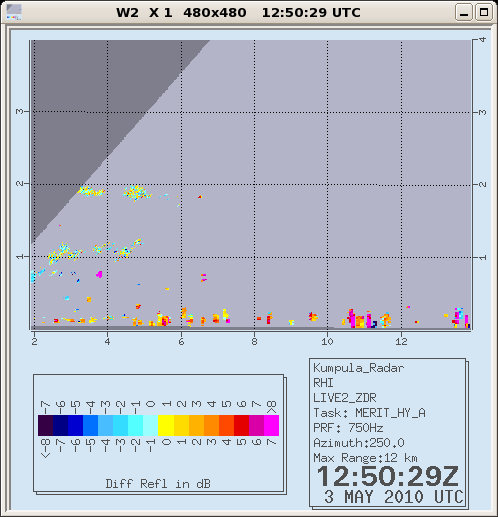This screenshot has width=498, height=517.
Task: Click the x-axis range label '2'
Action: [x=34, y=341]
